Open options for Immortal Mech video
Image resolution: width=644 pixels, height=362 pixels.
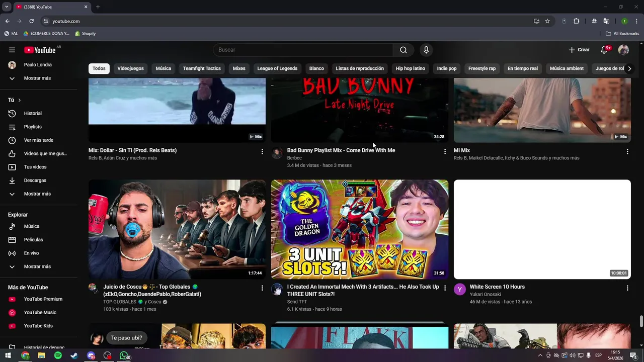point(445,288)
